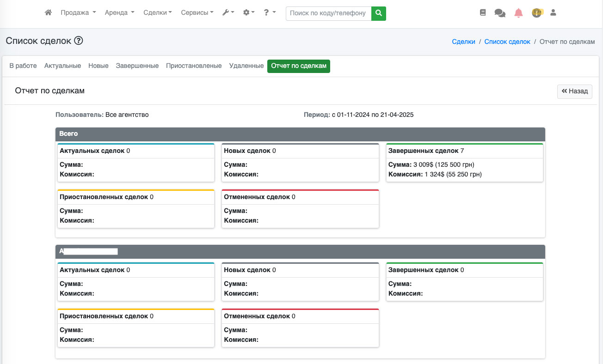Switch to the В работе tab
The image size is (603, 364).
(23, 66)
